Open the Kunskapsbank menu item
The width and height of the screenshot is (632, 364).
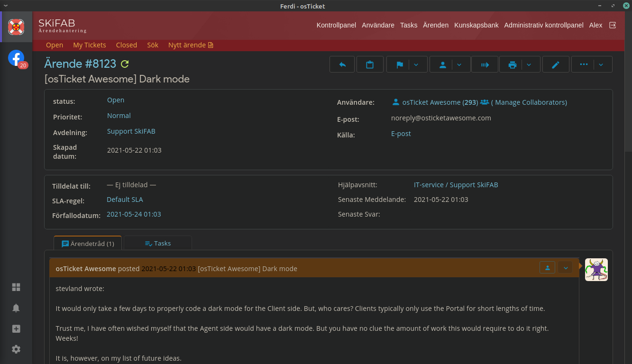coord(476,25)
